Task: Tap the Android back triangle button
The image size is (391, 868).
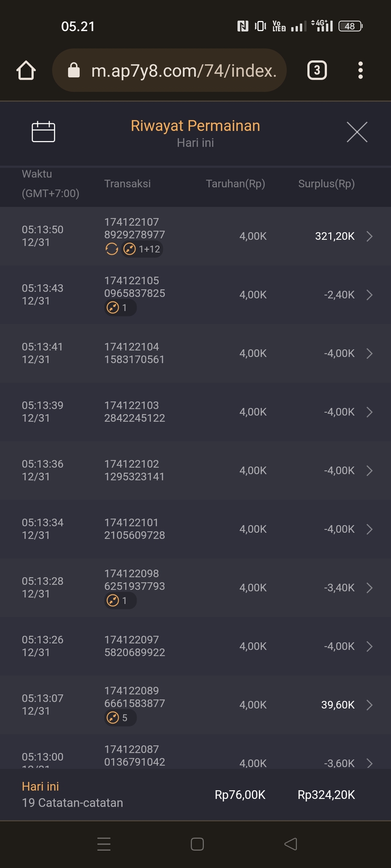Action: [291, 844]
